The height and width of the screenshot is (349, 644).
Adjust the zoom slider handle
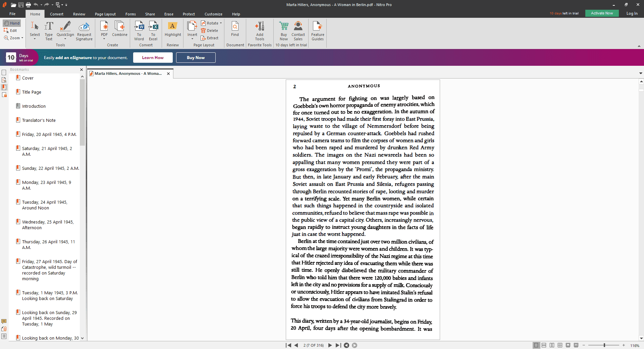tap(604, 345)
